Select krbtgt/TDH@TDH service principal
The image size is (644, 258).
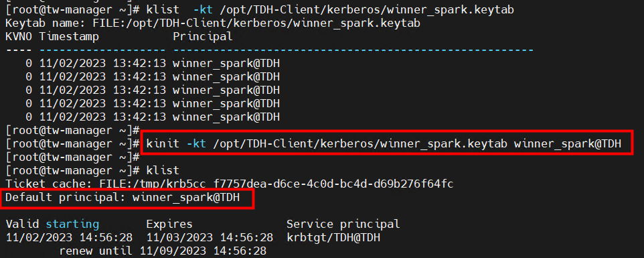(x=333, y=237)
